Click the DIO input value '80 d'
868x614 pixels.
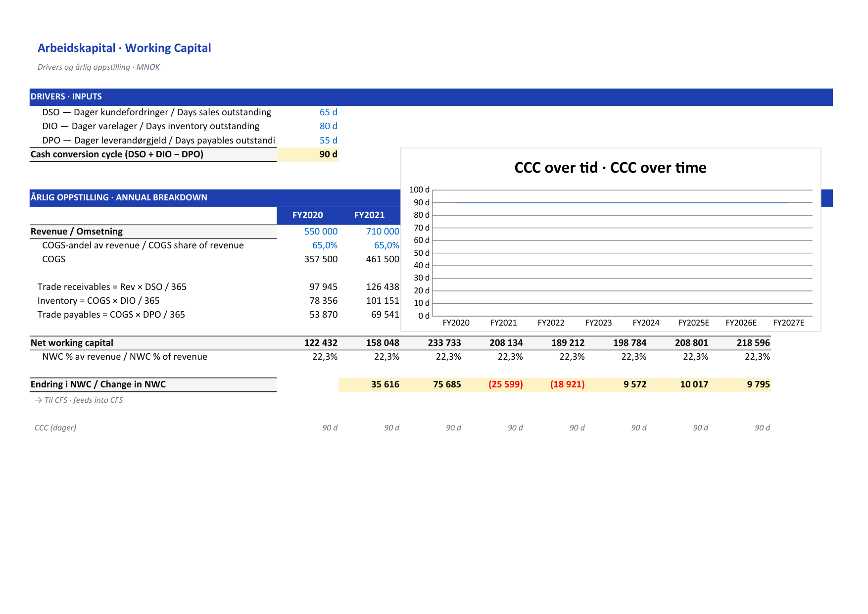click(x=328, y=126)
